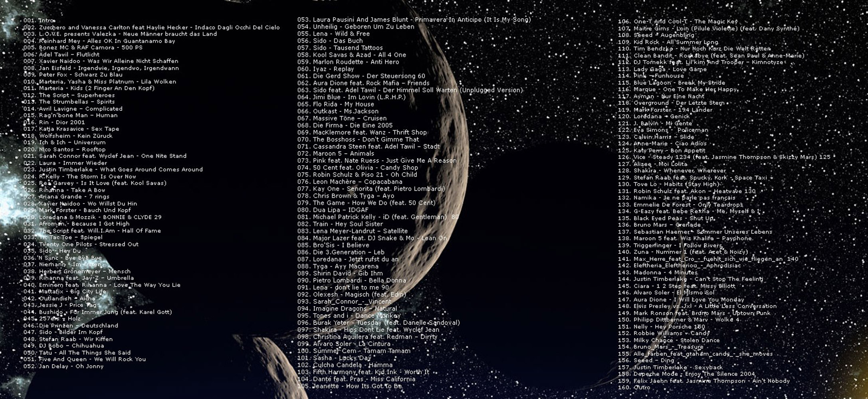Click track 113 Lady Gaga - Love Game
868x399 pixels.
coord(662,69)
